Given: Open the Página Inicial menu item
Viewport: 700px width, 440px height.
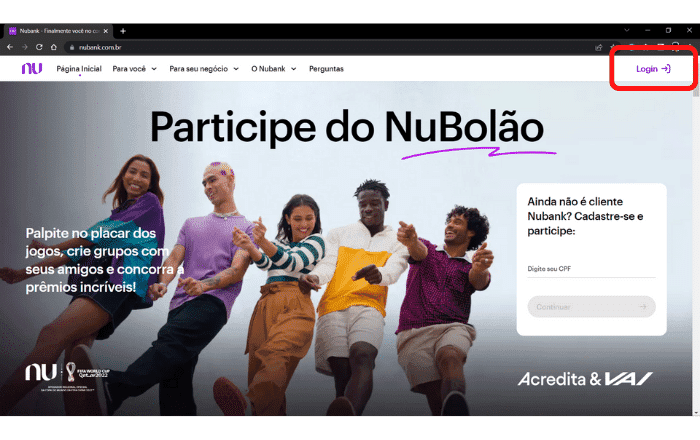Looking at the screenshot, I should (x=79, y=69).
